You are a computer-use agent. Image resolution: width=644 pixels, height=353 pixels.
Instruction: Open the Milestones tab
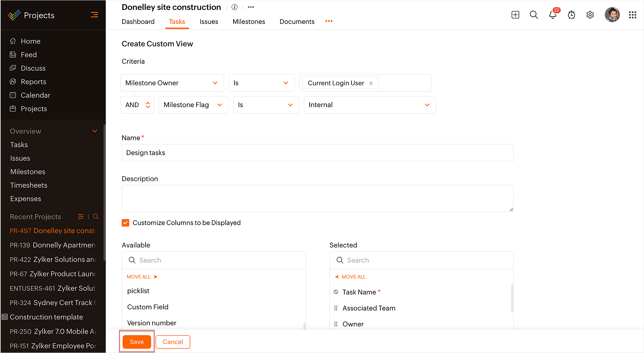(249, 22)
